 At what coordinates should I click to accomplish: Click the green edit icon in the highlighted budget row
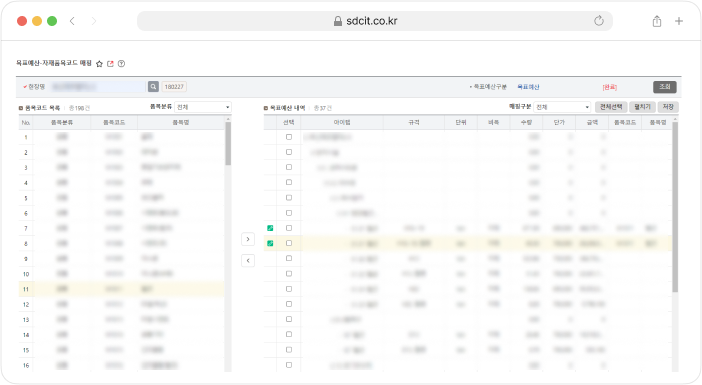270,243
